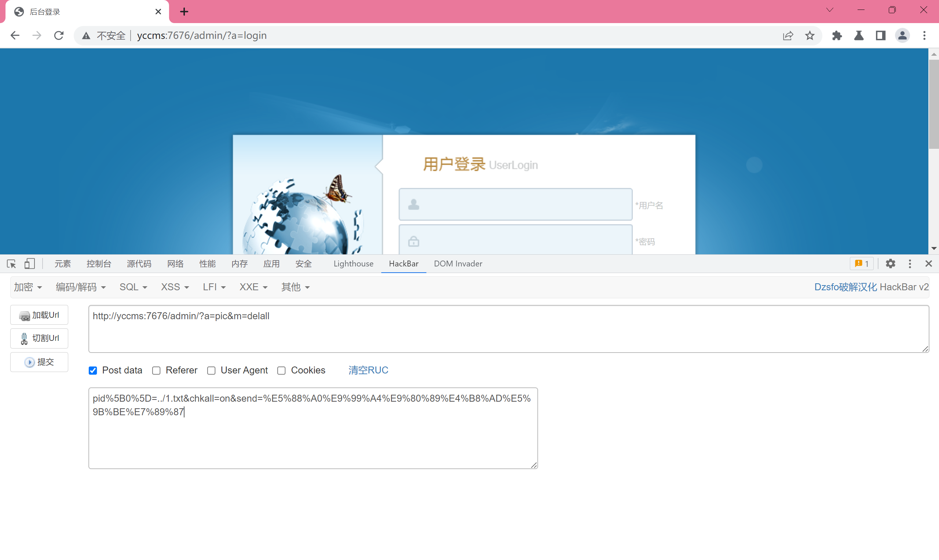This screenshot has height=560, width=939.
Task: Bookmark this page with star icon
Action: (x=810, y=36)
